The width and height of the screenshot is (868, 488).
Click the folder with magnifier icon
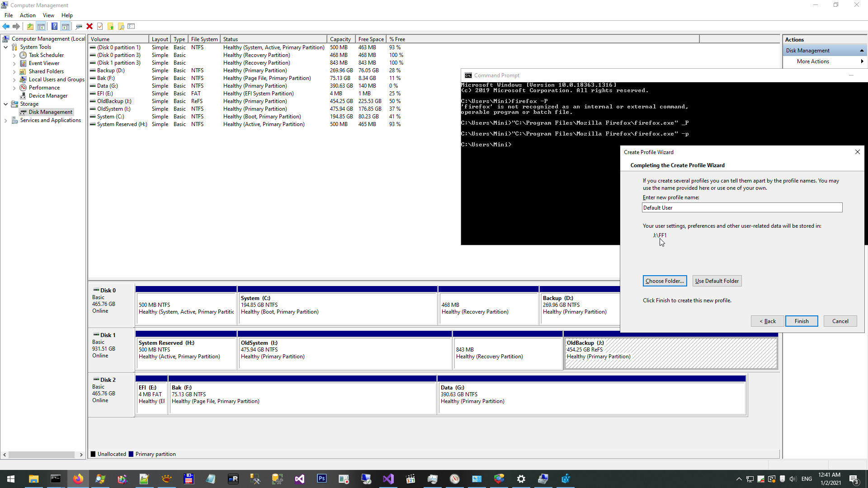(121, 26)
